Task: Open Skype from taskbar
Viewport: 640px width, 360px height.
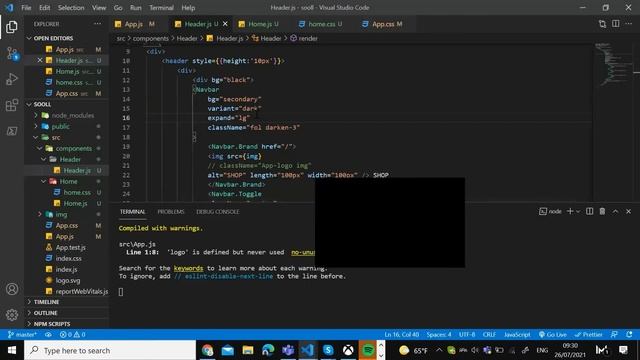Action: [328, 350]
